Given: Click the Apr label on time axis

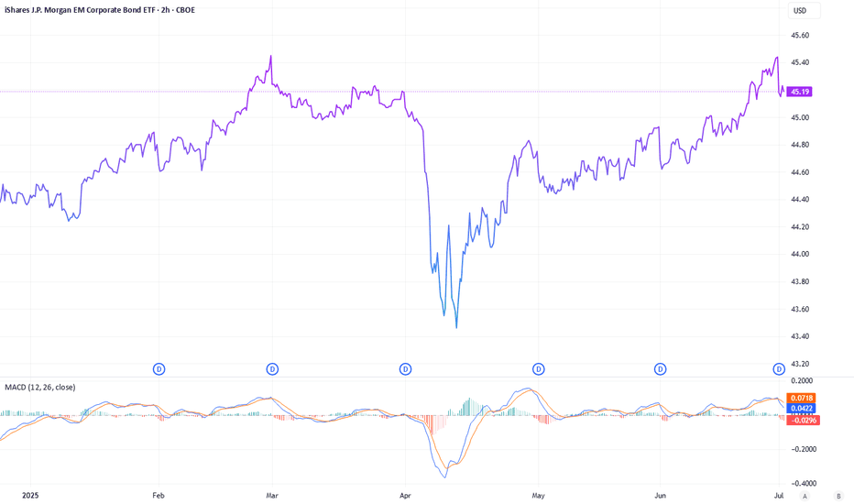Looking at the screenshot, I should 405,495.
